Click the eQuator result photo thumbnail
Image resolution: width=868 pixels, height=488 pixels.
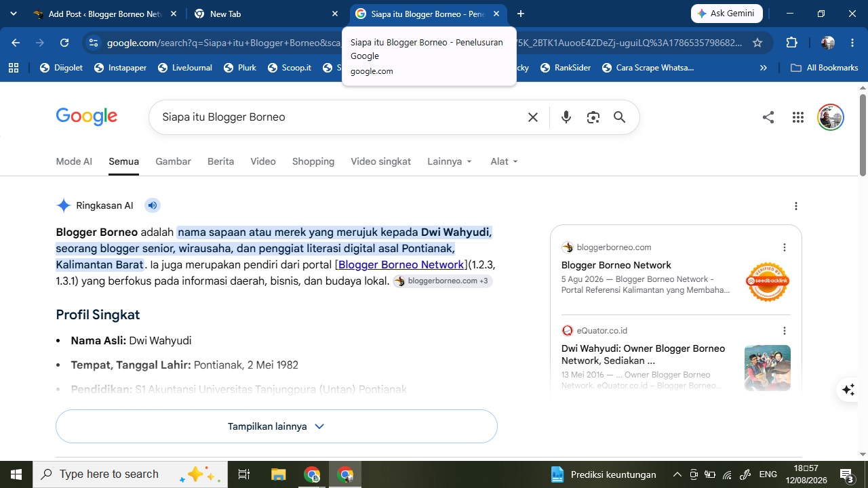pos(768,368)
